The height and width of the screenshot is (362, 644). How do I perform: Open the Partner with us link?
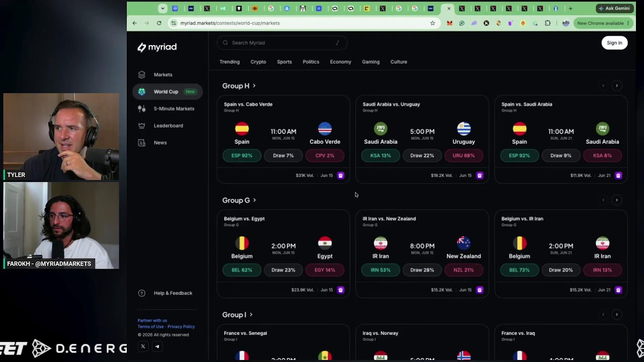pos(152,320)
